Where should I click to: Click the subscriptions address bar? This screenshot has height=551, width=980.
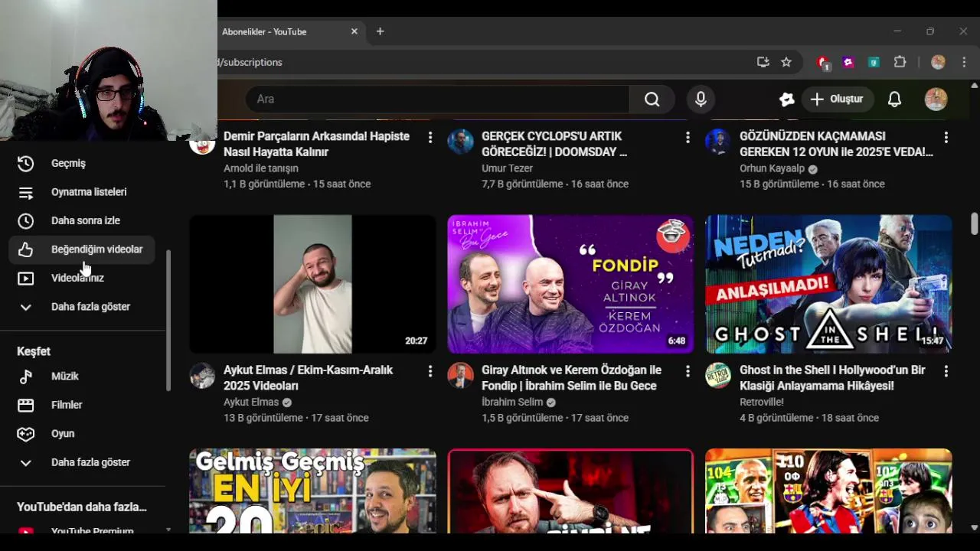[x=482, y=62]
